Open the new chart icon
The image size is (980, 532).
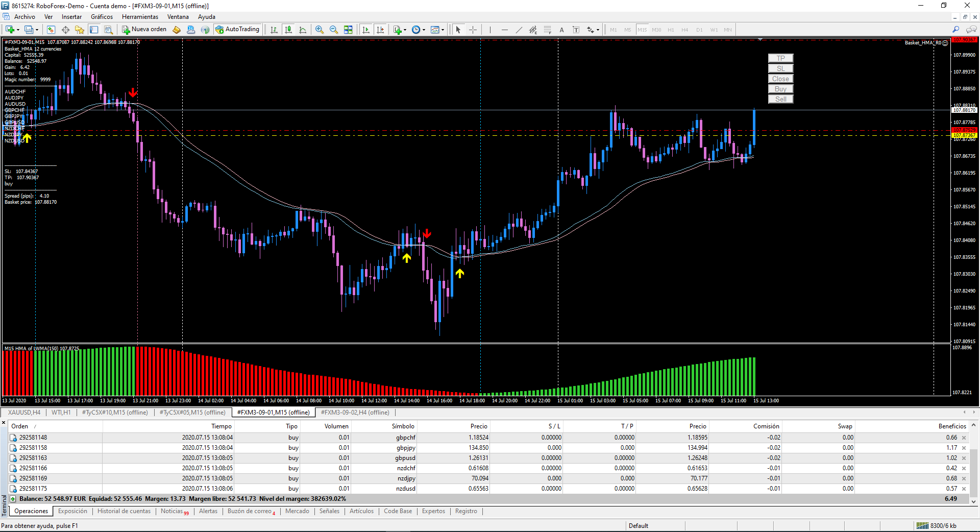click(x=10, y=30)
